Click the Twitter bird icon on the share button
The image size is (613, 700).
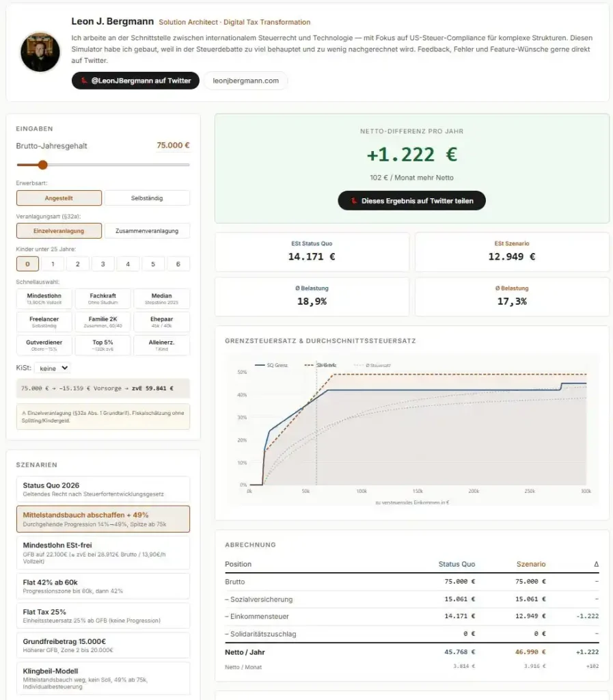tap(355, 200)
